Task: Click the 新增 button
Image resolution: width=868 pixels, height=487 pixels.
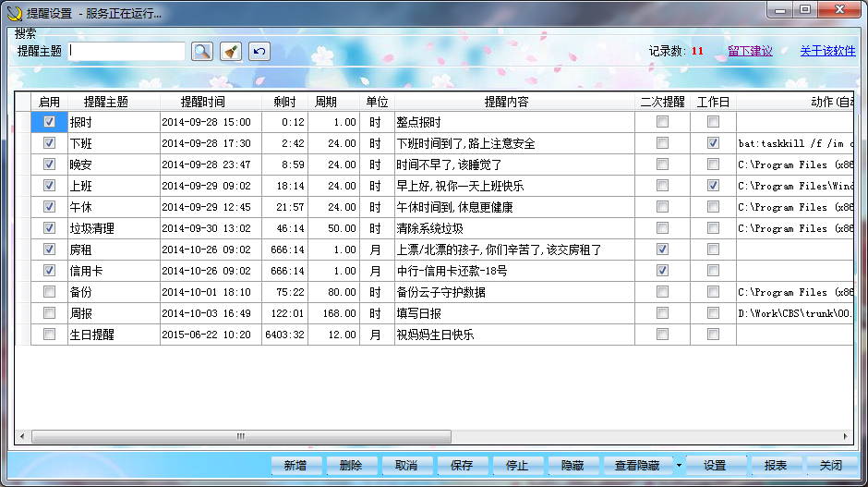Action: [295, 466]
